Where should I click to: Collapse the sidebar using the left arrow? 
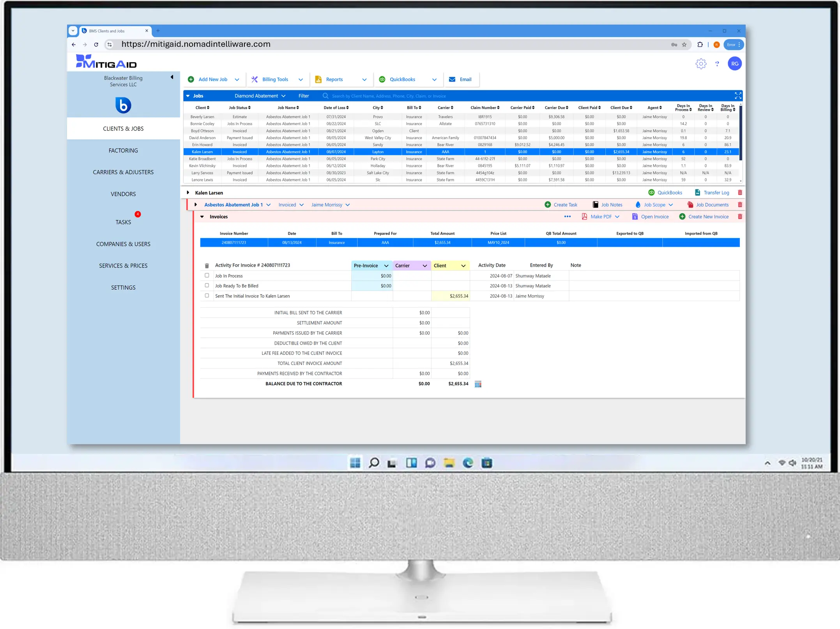tap(172, 77)
